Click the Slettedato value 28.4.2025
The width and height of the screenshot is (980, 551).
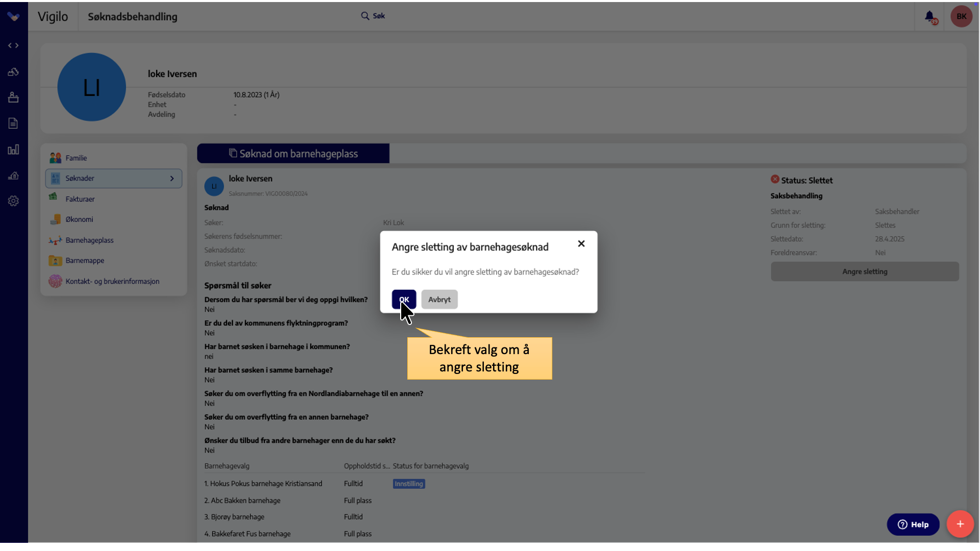click(x=890, y=239)
